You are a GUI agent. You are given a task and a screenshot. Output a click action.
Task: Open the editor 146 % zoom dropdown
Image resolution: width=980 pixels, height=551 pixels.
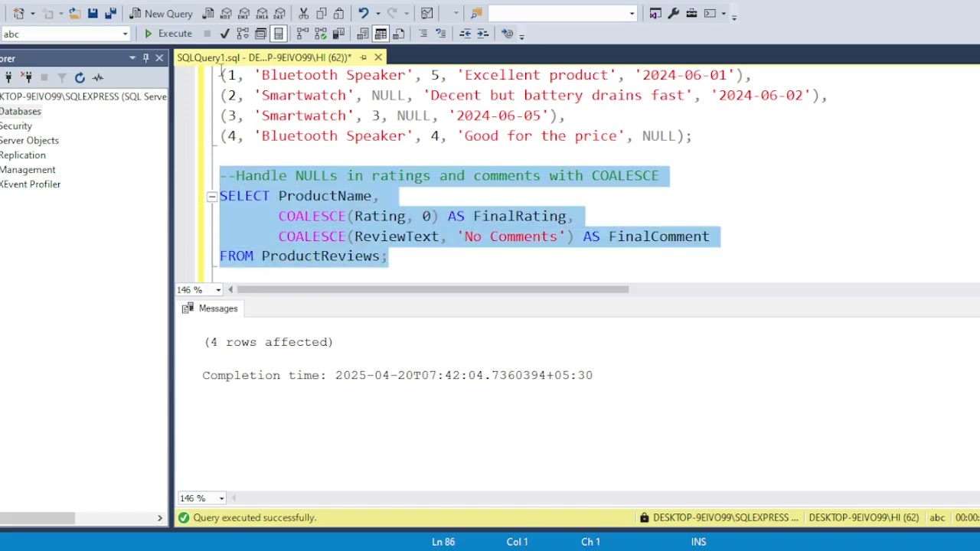218,290
